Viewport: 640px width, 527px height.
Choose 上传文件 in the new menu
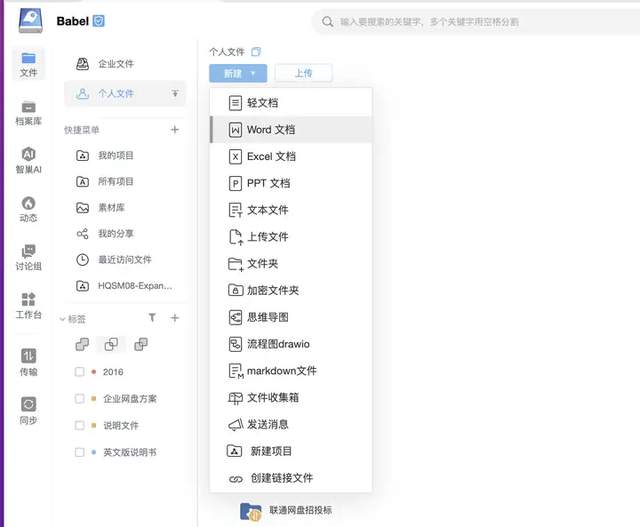[x=291, y=237]
